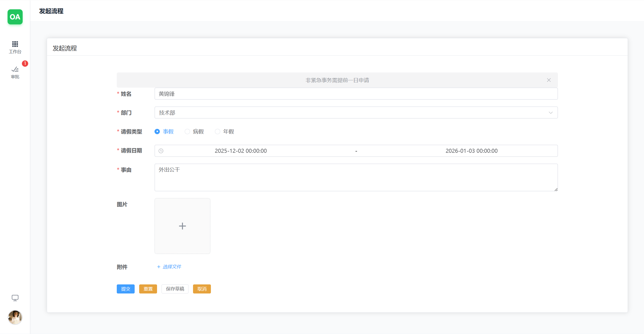
Task: Dismiss the 非紧急事务需提前一日申请 notice
Action: (549, 80)
